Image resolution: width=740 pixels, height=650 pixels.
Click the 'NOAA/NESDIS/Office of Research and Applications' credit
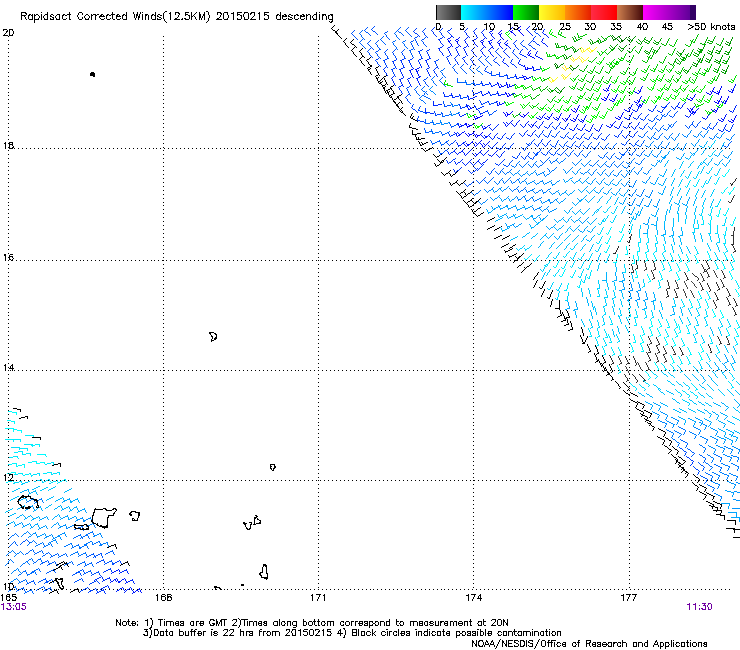tap(589, 644)
